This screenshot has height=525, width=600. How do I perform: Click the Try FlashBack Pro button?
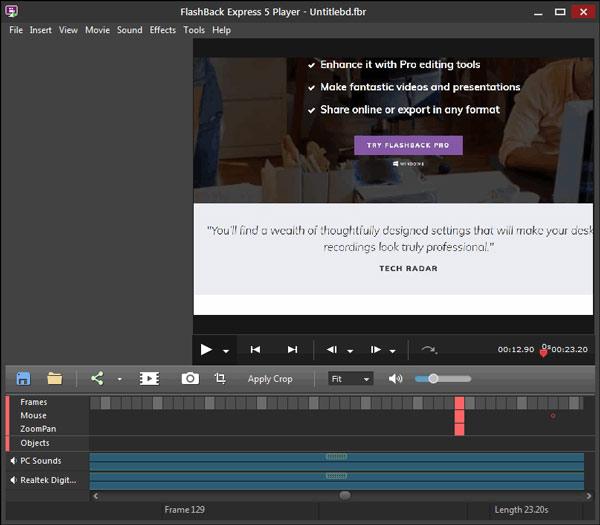[x=408, y=145]
